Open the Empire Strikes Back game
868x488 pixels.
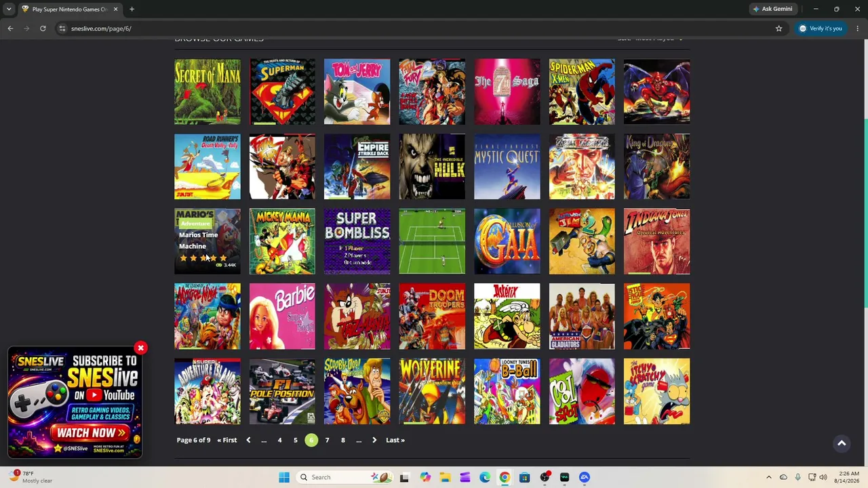coord(357,167)
